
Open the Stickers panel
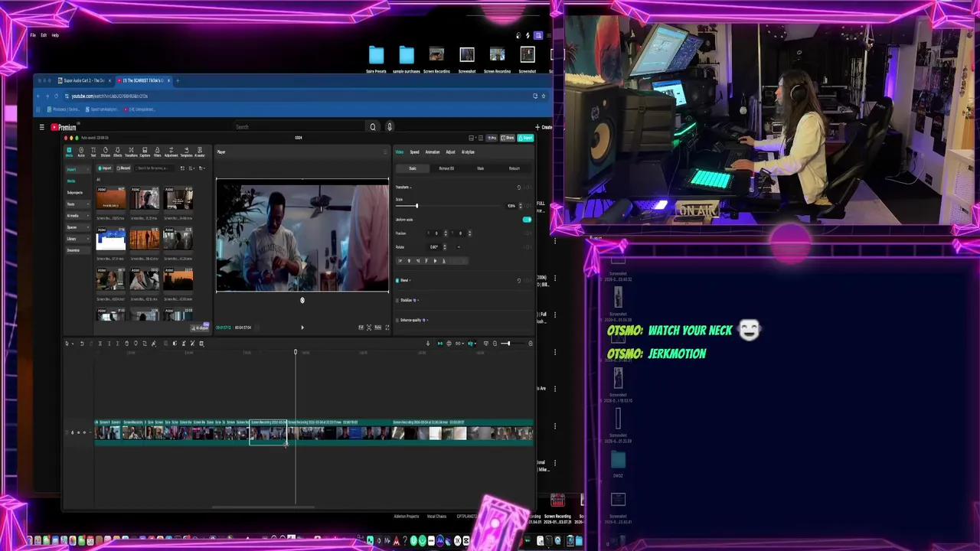point(106,152)
